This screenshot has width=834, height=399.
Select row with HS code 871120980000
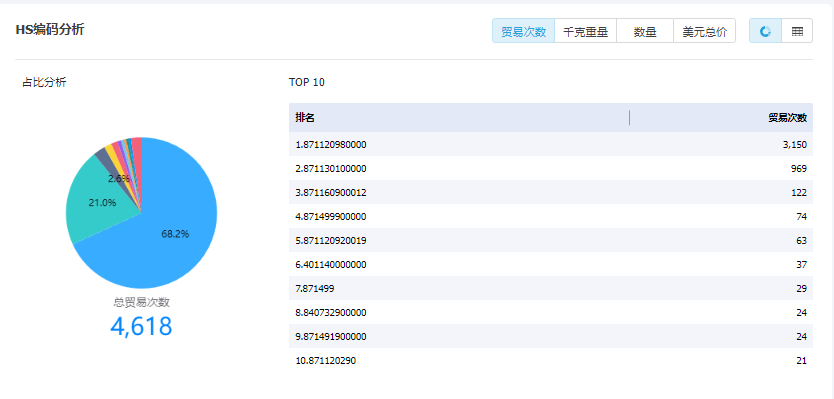coord(551,144)
